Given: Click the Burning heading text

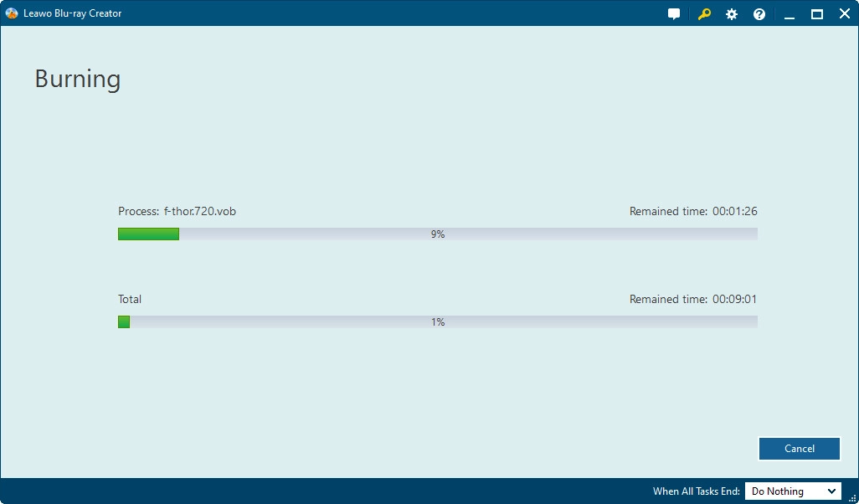Looking at the screenshot, I should pyautogui.click(x=78, y=79).
